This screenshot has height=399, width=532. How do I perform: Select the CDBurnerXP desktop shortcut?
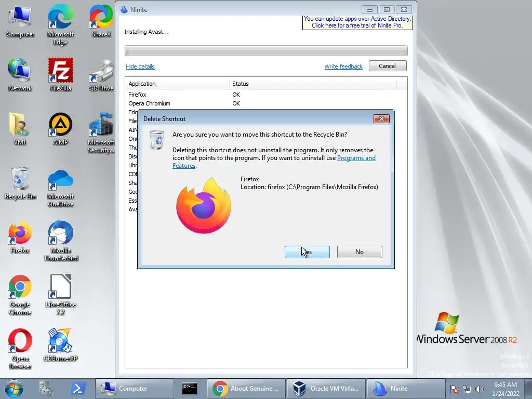(60, 345)
